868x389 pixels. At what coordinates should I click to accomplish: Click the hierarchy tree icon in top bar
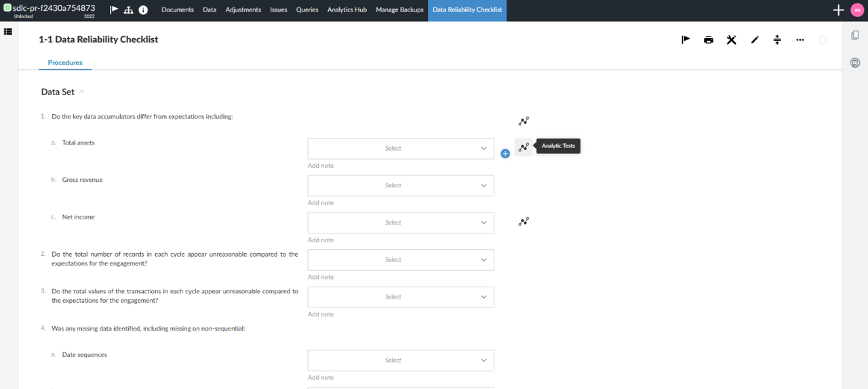click(128, 10)
